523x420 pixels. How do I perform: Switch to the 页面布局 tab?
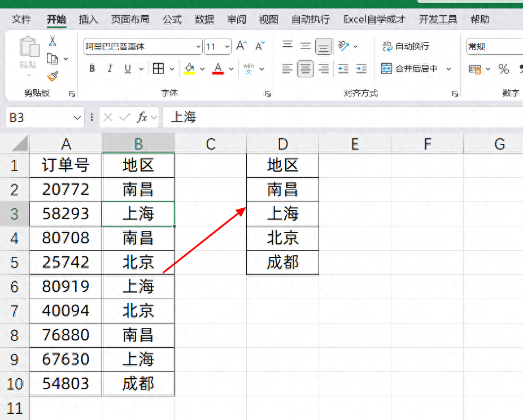130,19
